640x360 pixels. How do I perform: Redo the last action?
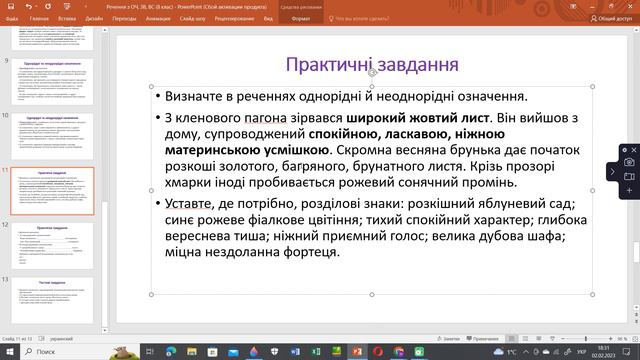[x=48, y=7]
